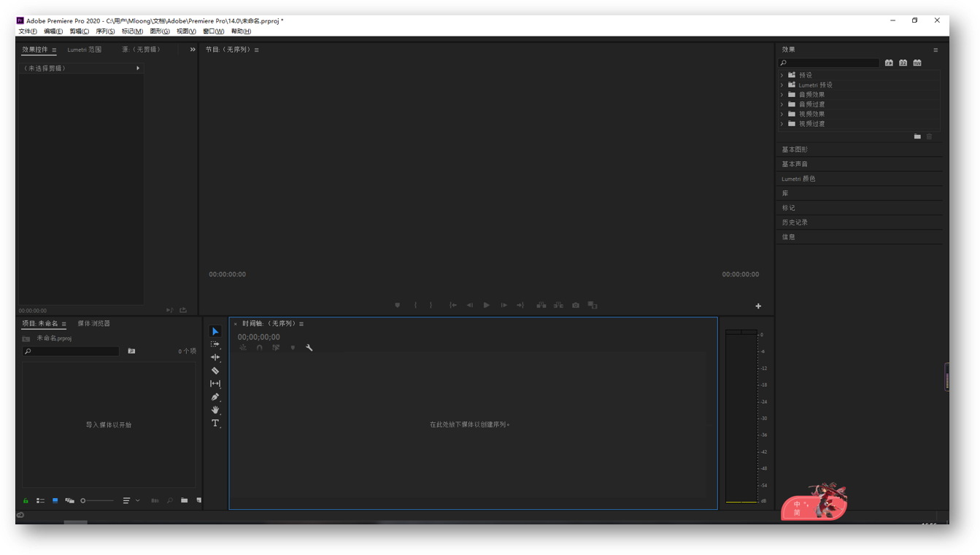Click the 32-bit color effects filter icon
The height and width of the screenshot is (555, 980).
(903, 63)
